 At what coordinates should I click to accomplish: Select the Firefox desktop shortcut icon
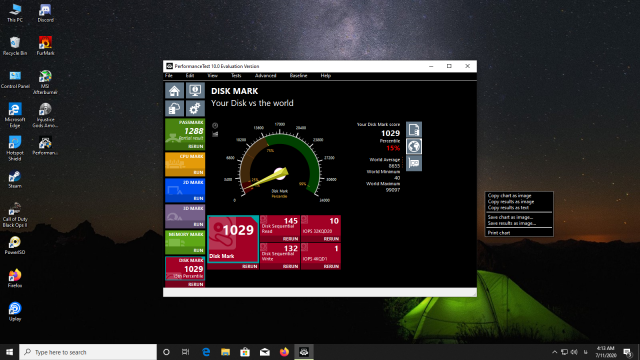click(x=15, y=278)
